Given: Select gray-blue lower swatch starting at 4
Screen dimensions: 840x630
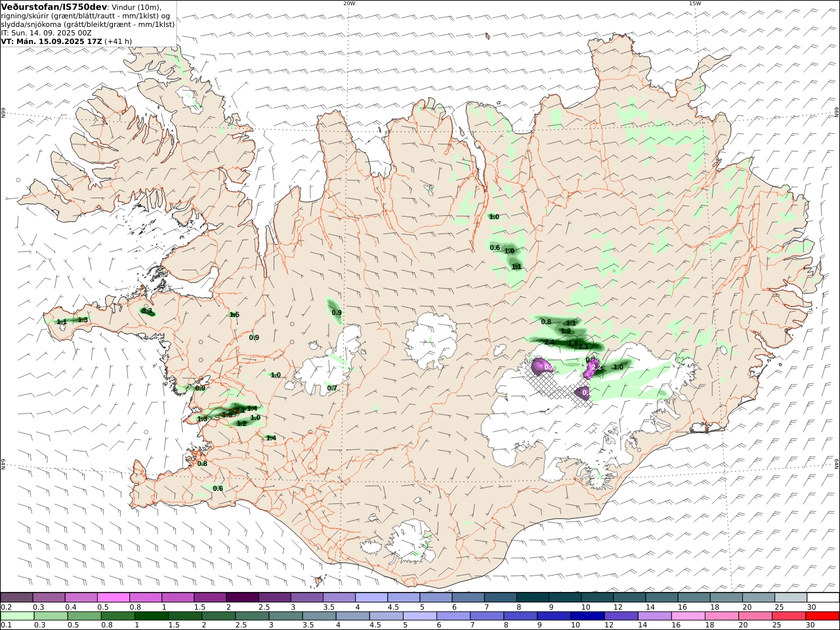Looking at the screenshot, I should click(x=353, y=616).
